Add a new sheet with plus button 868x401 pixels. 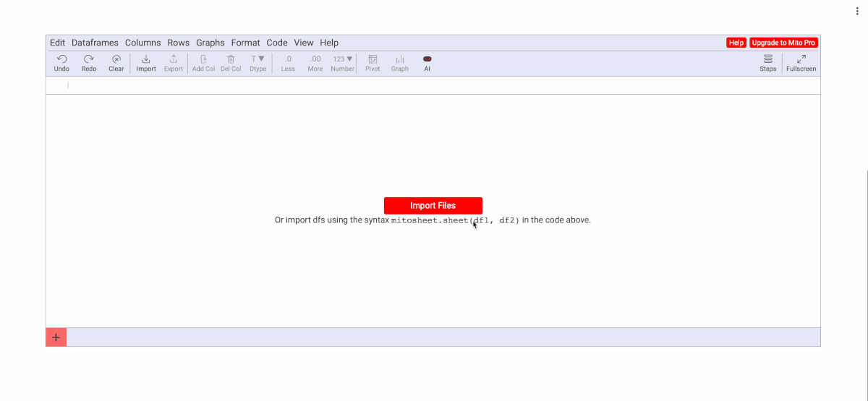(56, 337)
